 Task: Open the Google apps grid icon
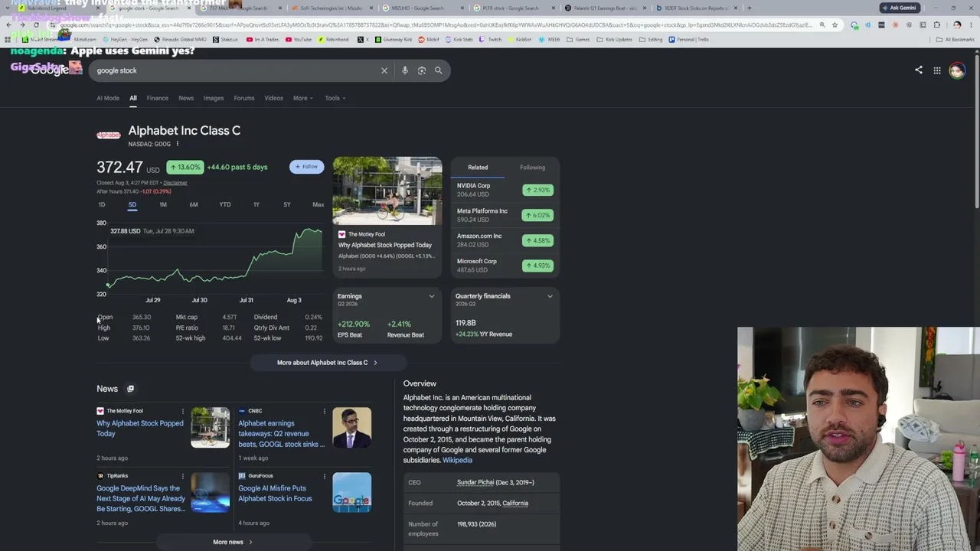(937, 70)
